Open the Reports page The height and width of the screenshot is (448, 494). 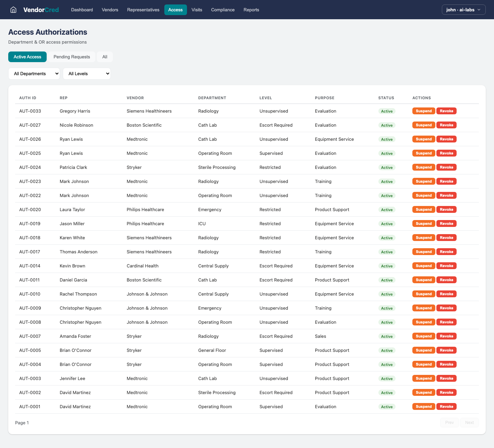coord(251,10)
